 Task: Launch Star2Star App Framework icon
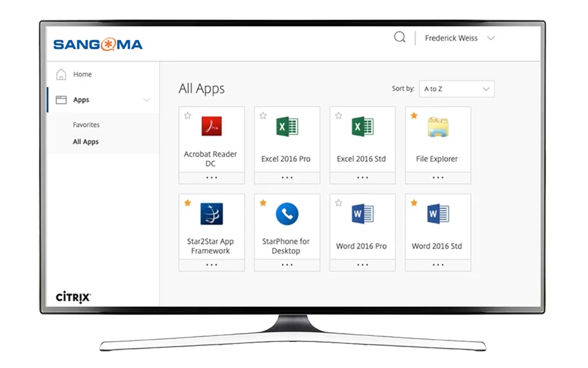(x=212, y=213)
